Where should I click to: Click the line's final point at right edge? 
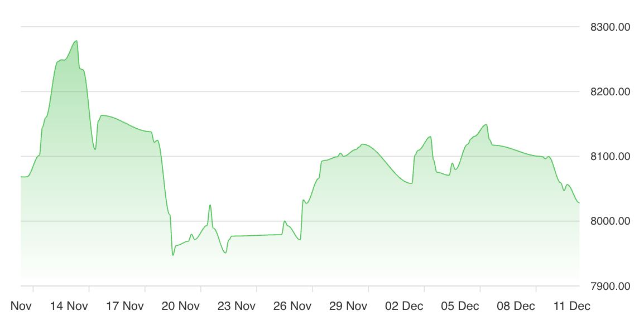click(579, 203)
